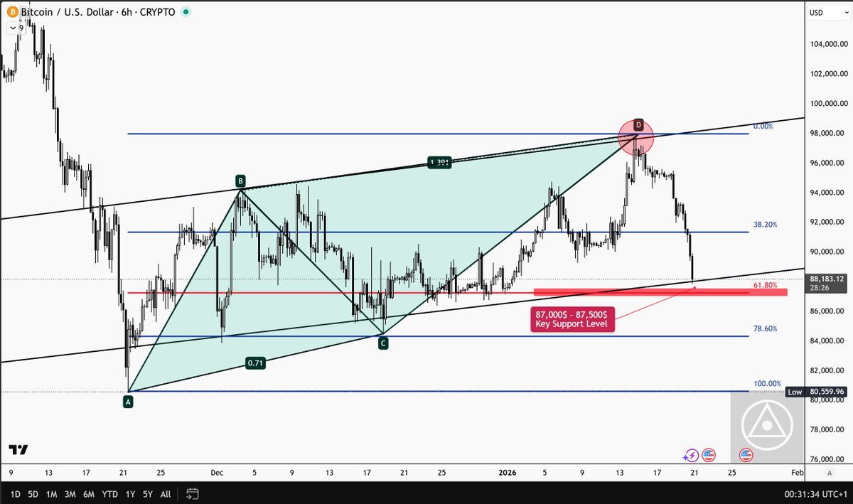Click the 61.80% Fibonacci level label

click(766, 286)
